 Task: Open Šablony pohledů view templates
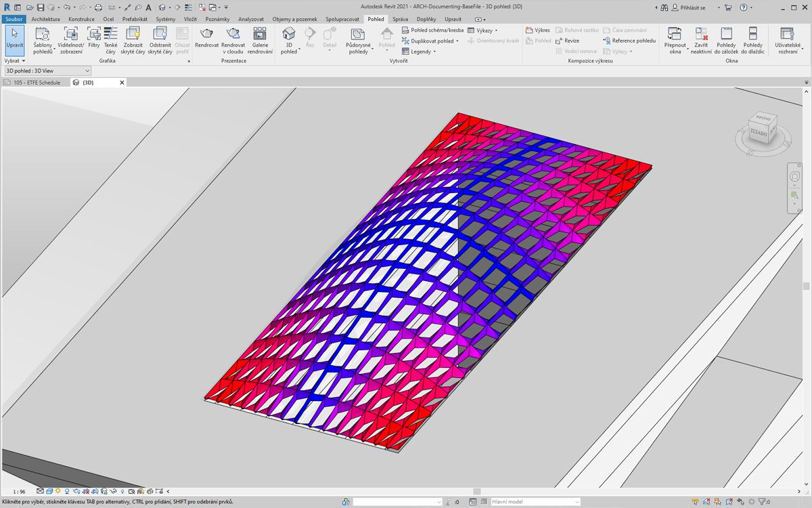(x=43, y=41)
